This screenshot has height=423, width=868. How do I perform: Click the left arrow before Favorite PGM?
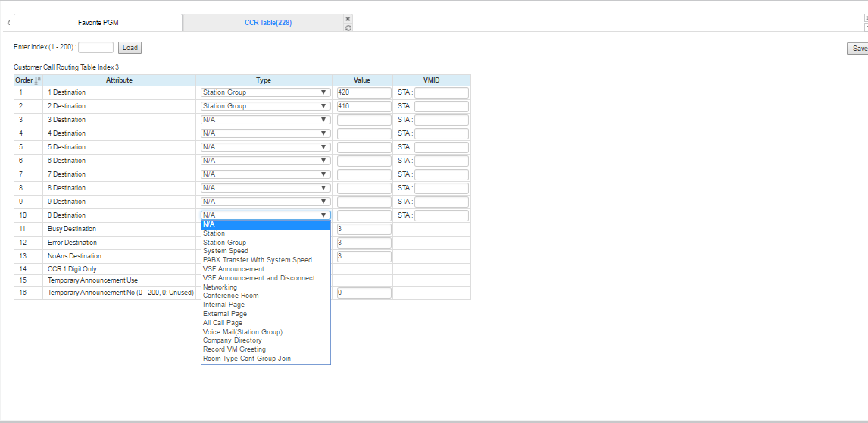tap(8, 23)
